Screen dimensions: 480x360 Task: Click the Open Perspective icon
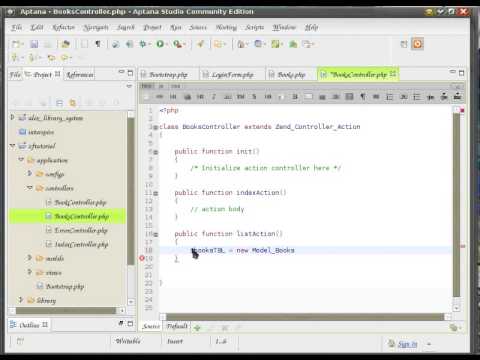tap(404, 44)
